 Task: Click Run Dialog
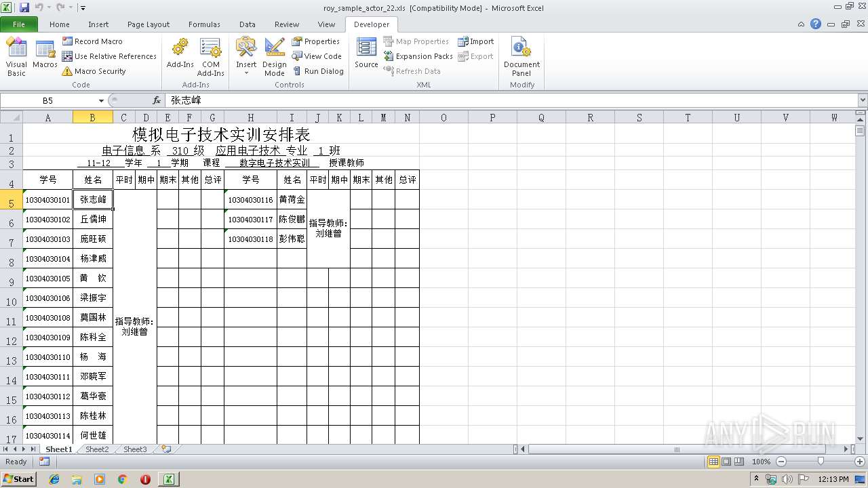coord(318,71)
